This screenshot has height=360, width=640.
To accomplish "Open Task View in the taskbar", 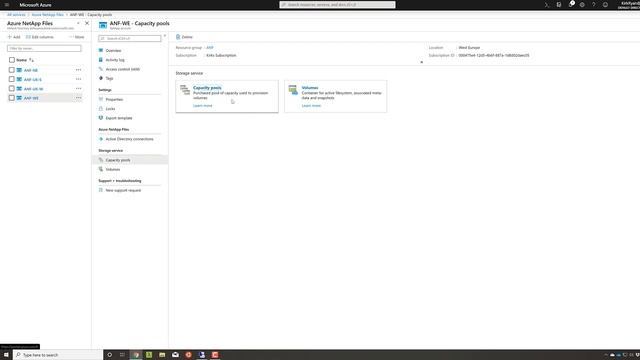I will [x=122, y=355].
